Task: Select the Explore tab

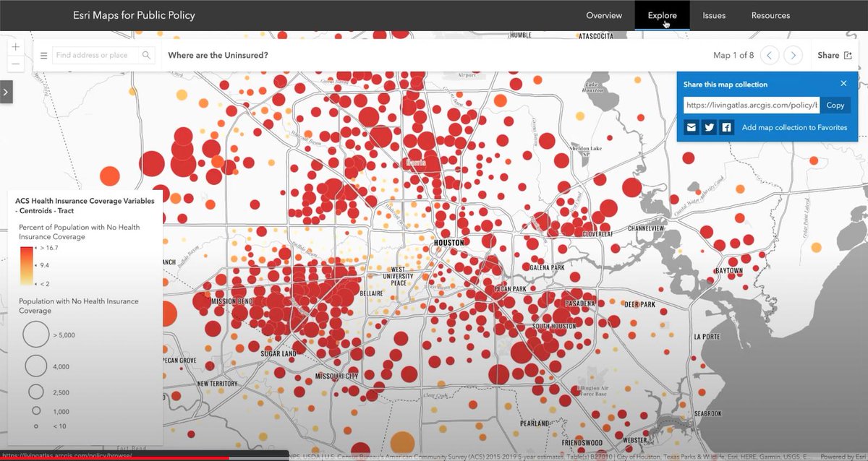Action: point(662,15)
